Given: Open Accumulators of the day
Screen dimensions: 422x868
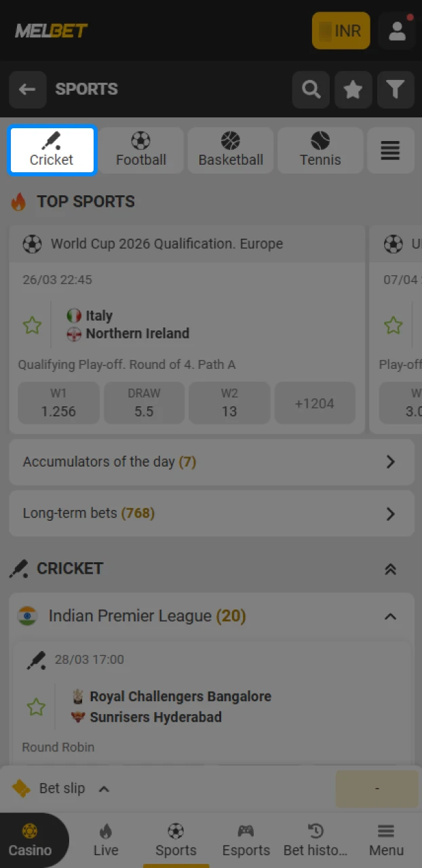Looking at the screenshot, I should coord(211,462).
